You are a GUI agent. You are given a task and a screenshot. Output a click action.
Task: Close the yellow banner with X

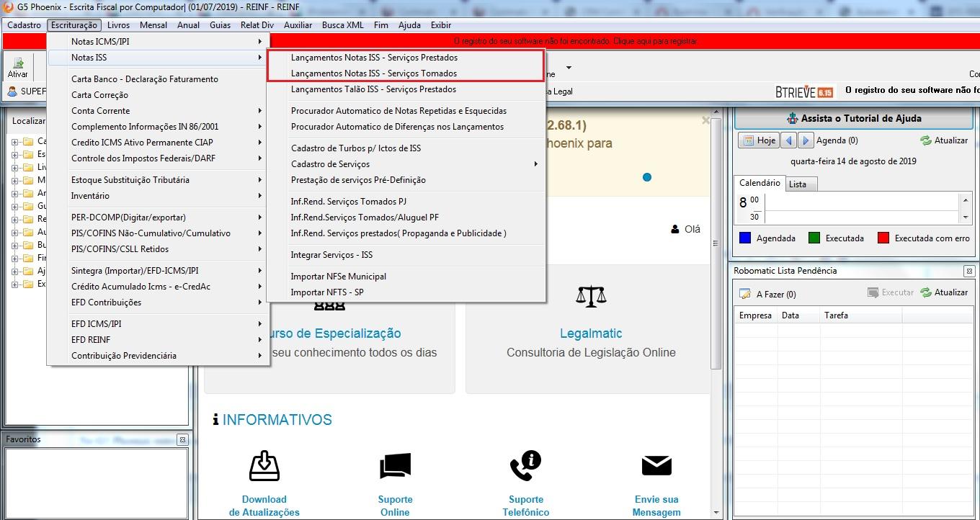[705, 121]
